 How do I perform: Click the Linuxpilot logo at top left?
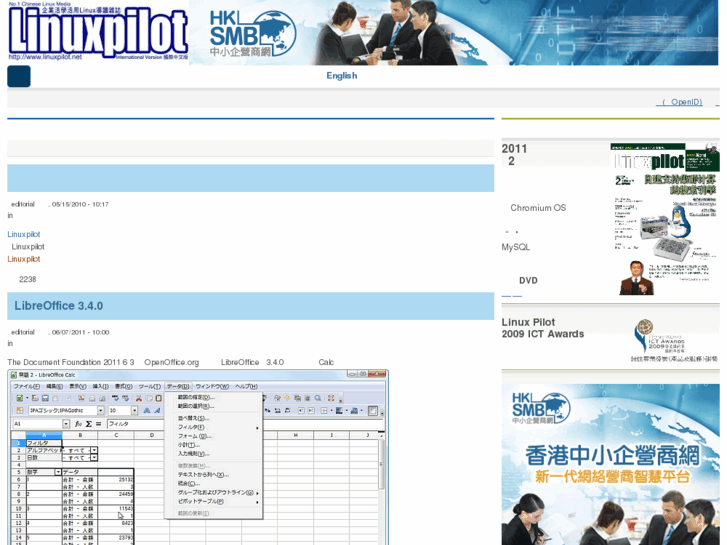click(98, 32)
